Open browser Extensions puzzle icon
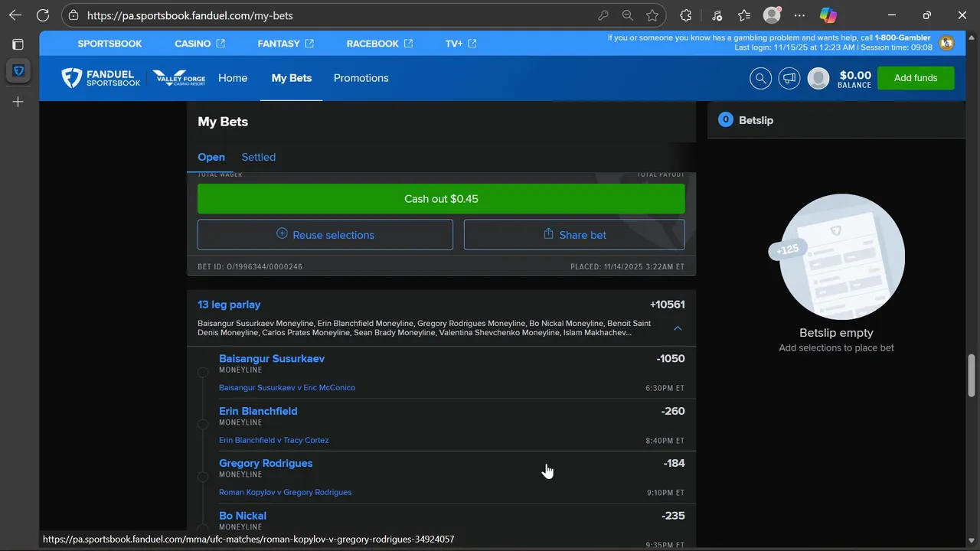The height and width of the screenshot is (551, 980). [686, 15]
